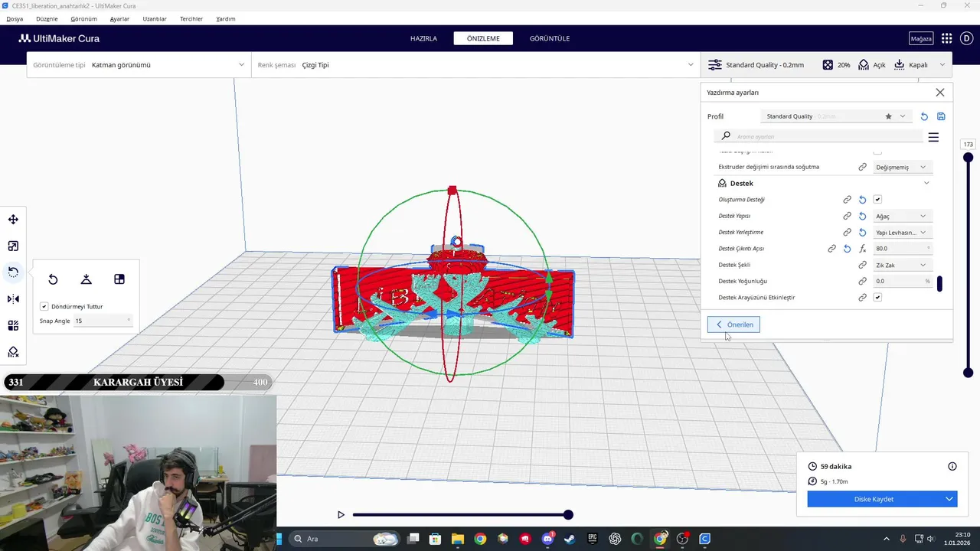Viewport: 980px width, 551px height.
Task: Open the Destek Şekli Zik Zak dropdown
Action: [x=903, y=265]
